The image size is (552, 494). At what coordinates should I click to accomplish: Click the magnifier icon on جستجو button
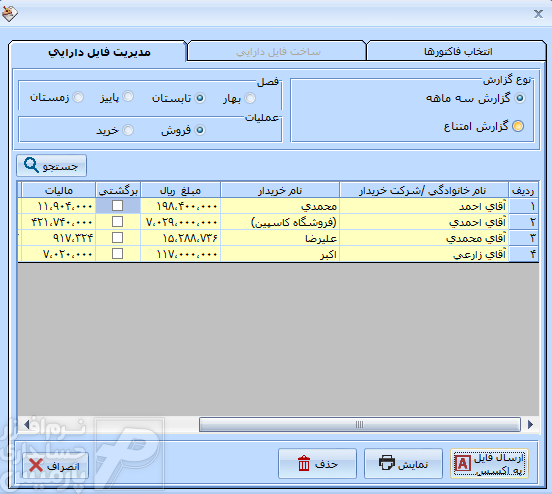pos(31,165)
